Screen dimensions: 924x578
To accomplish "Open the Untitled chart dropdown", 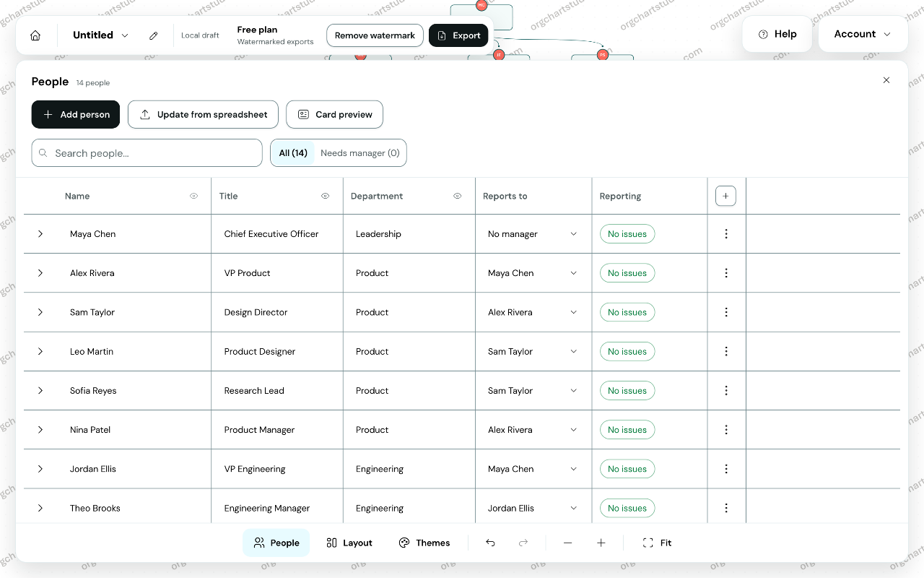I will (x=100, y=35).
